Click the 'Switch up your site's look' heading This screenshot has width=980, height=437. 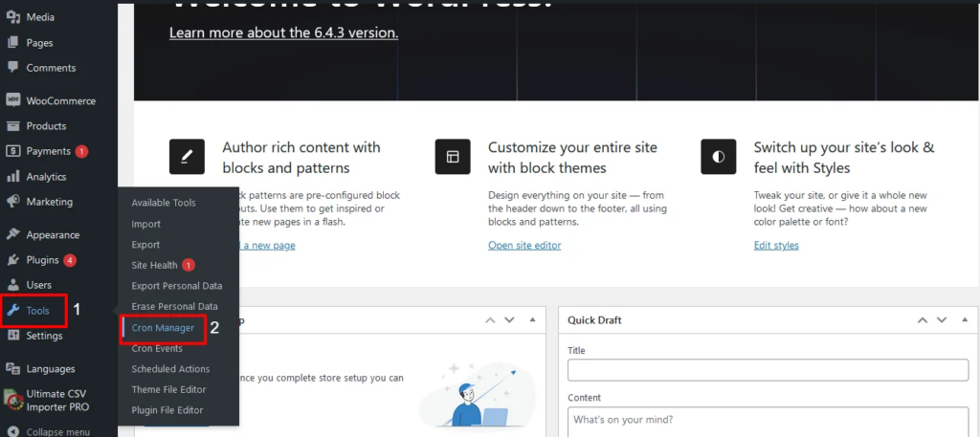[x=844, y=158]
